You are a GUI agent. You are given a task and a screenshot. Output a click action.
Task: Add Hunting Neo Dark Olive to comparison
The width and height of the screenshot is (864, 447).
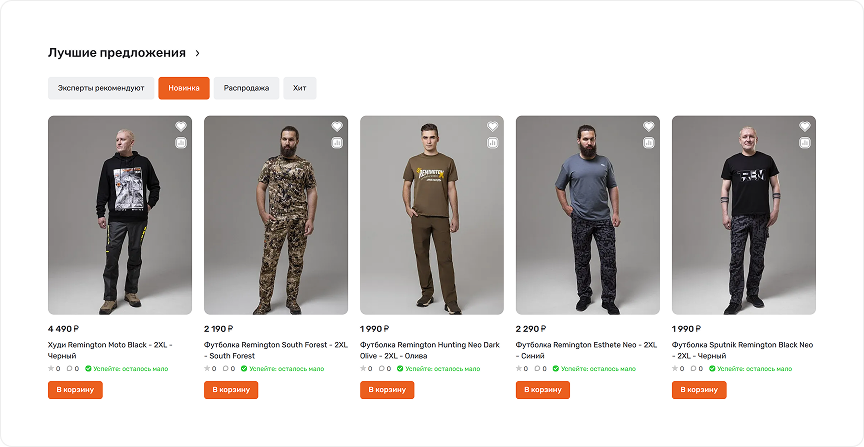click(x=493, y=143)
